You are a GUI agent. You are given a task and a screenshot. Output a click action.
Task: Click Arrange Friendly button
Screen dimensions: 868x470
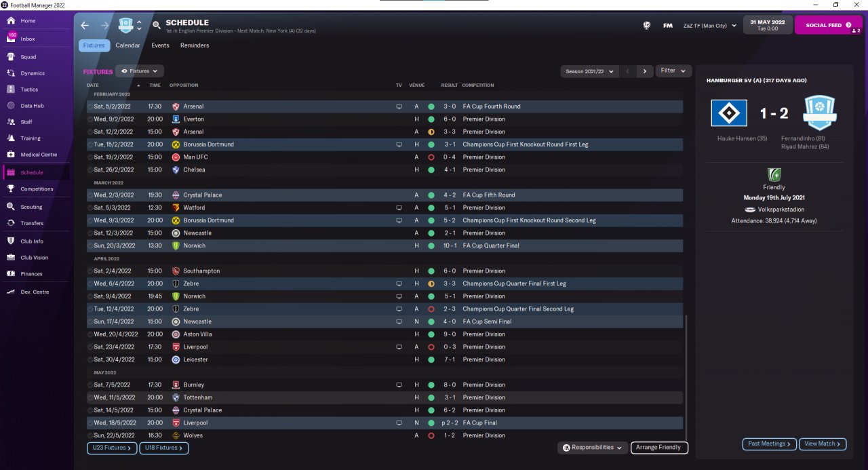660,448
